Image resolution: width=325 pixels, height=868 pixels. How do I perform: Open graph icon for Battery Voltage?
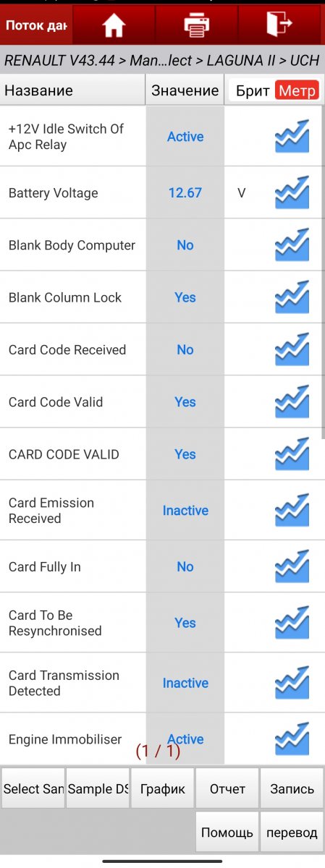point(292,193)
